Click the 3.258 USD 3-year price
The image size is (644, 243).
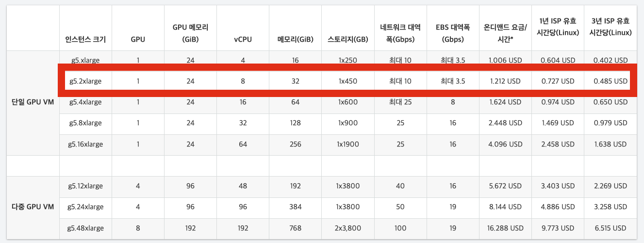[x=610, y=207]
